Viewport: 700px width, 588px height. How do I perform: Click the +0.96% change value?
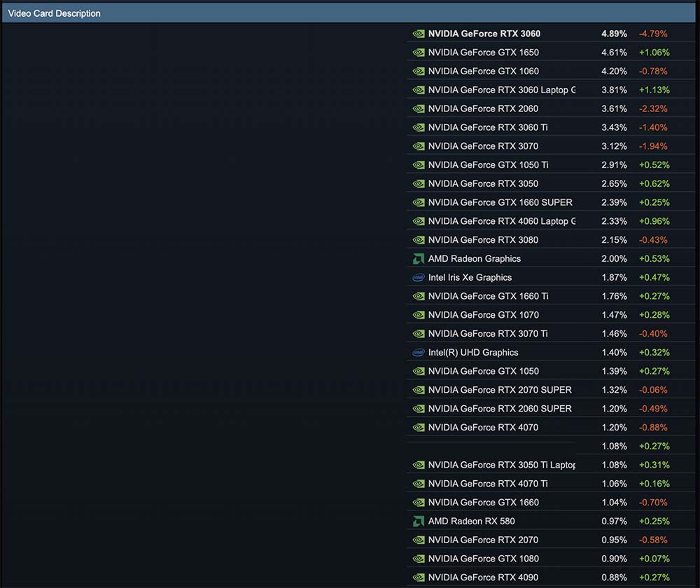[x=654, y=221]
